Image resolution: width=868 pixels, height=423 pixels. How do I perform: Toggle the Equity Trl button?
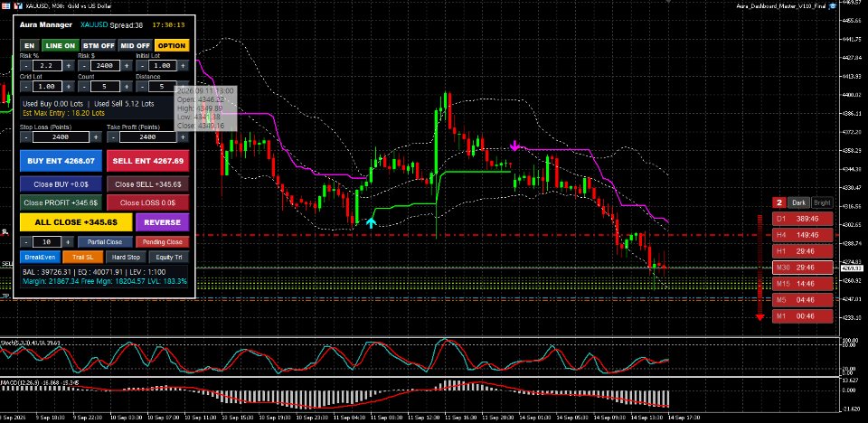pyautogui.click(x=169, y=257)
